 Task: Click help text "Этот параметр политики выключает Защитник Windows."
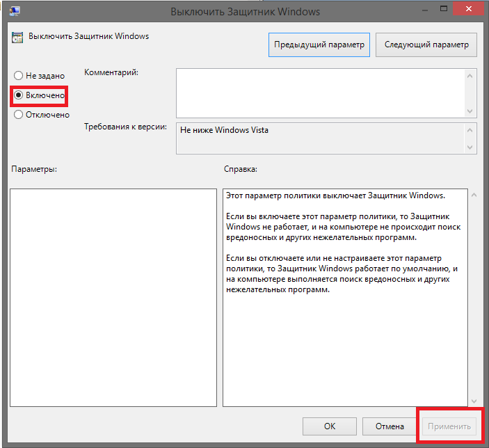click(x=335, y=195)
